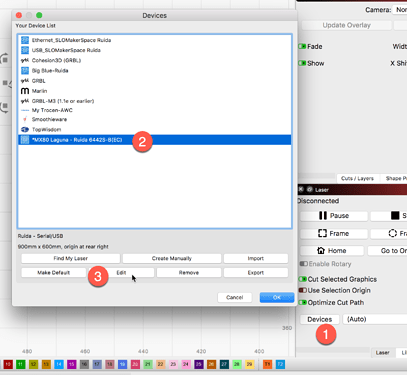Pick peach palette swatch 22

tap(160, 364)
